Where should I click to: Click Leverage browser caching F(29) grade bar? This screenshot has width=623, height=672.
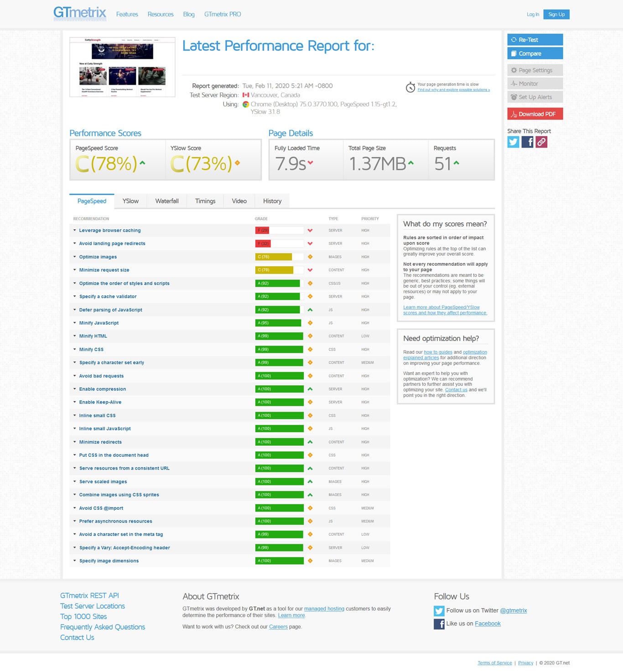tap(280, 230)
